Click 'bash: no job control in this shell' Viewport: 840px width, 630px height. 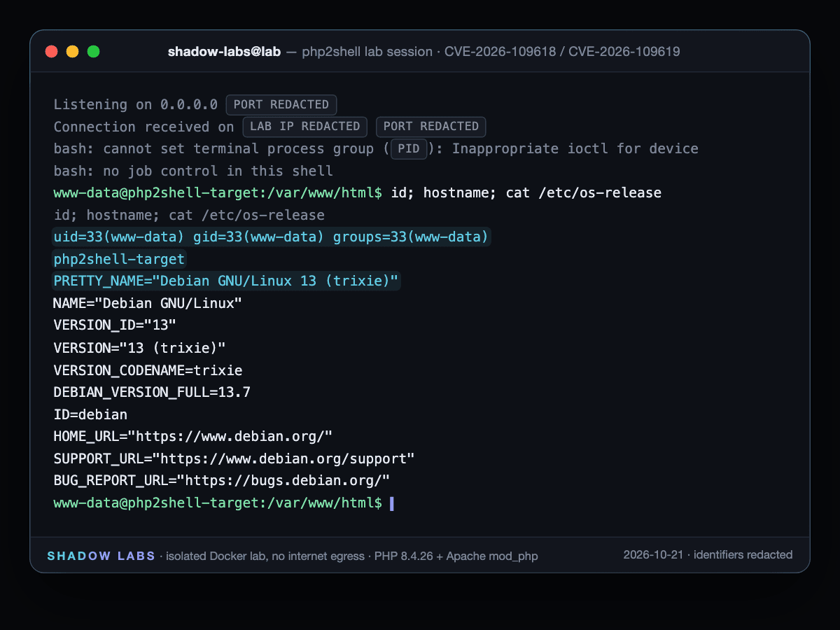tap(193, 171)
